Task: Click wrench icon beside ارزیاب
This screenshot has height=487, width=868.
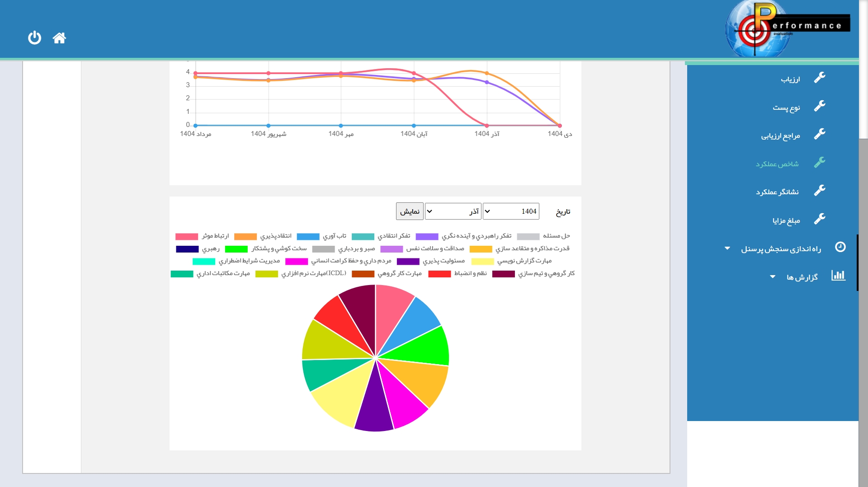Action: pyautogui.click(x=819, y=78)
